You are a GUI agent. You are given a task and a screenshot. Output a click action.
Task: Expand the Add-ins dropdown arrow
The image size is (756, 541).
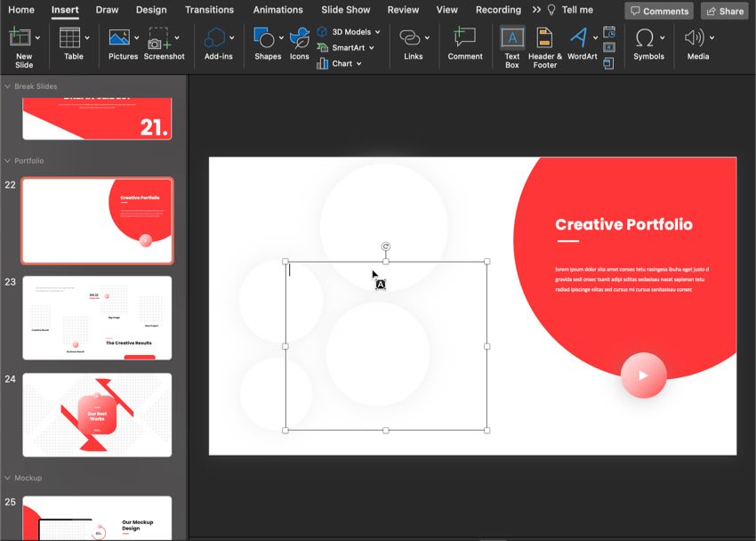point(232,37)
